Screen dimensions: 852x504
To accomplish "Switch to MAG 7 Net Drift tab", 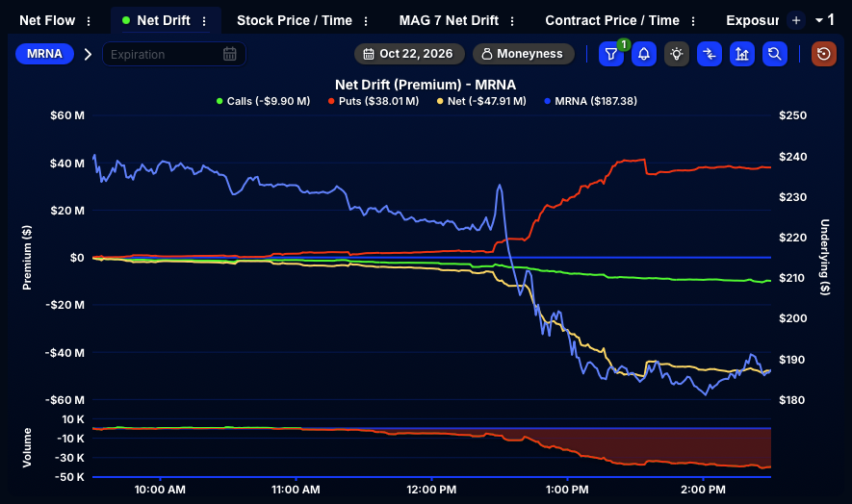I will pyautogui.click(x=449, y=20).
